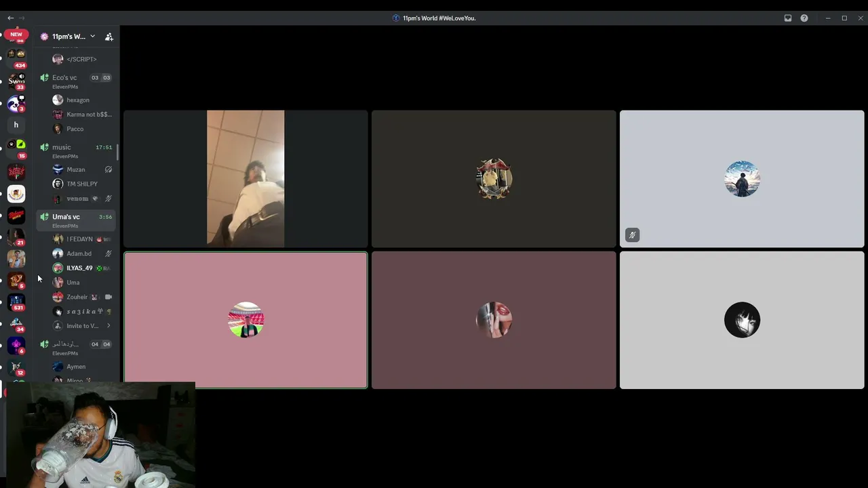Click the muted mic icon beside venom
Image resolution: width=868 pixels, height=488 pixels.
(x=108, y=199)
